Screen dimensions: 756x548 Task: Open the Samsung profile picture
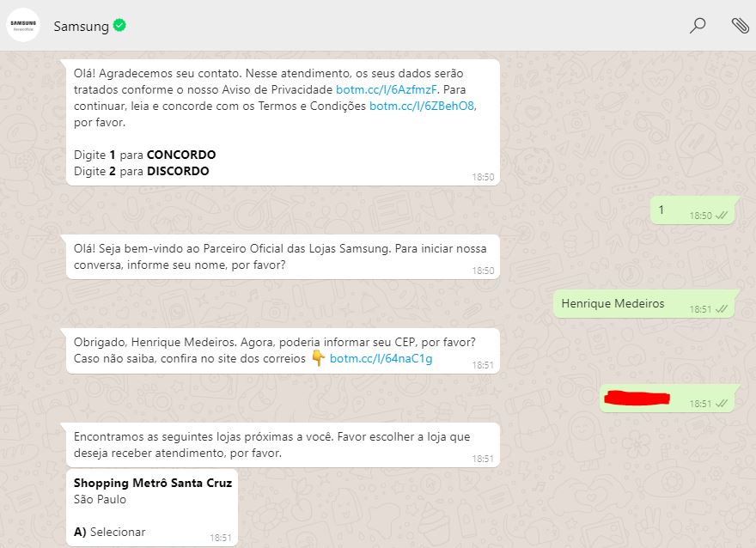(x=23, y=25)
